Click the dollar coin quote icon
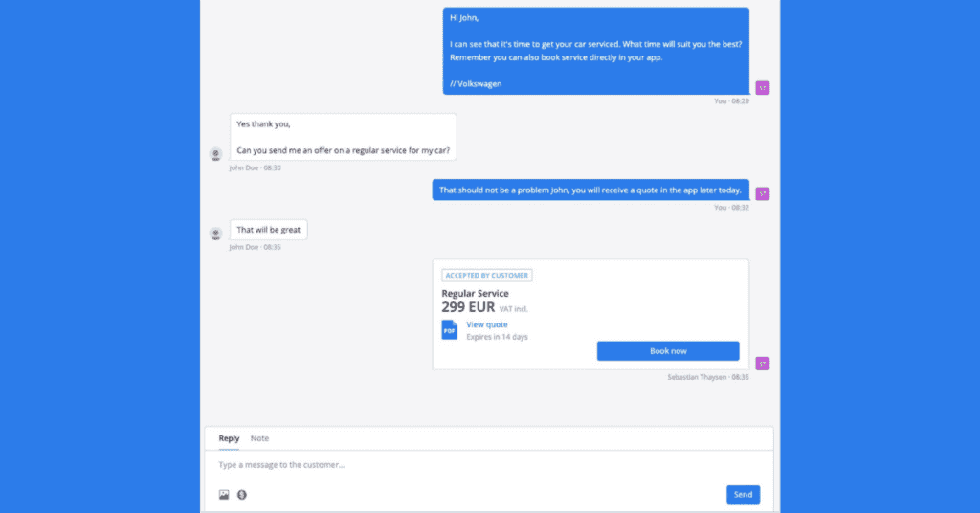Viewport: 980px width, 513px height. pyautogui.click(x=242, y=495)
